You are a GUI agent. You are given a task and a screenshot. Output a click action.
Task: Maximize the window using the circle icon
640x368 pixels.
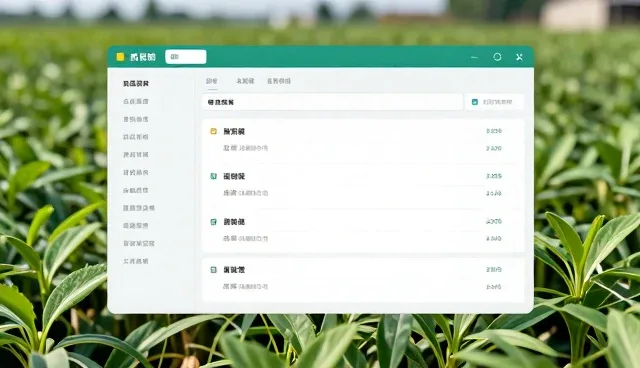tap(497, 57)
